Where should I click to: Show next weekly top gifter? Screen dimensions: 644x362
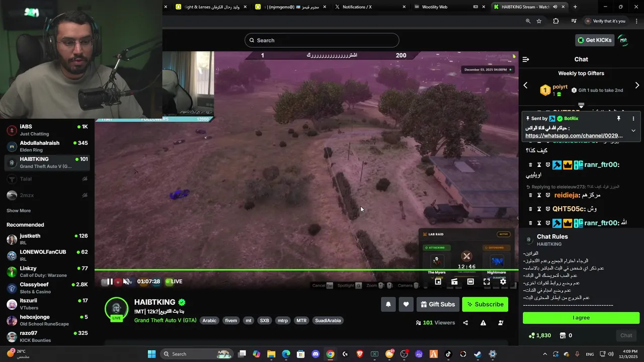click(x=637, y=85)
